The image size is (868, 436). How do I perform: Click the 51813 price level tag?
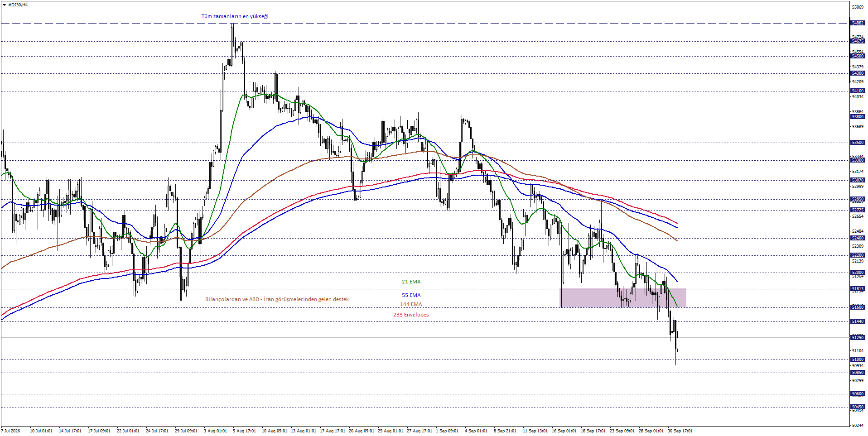point(858,289)
